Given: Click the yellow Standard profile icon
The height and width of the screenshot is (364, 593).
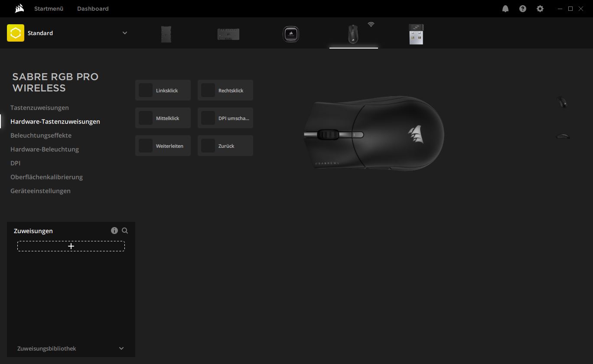Looking at the screenshot, I should pos(16,33).
